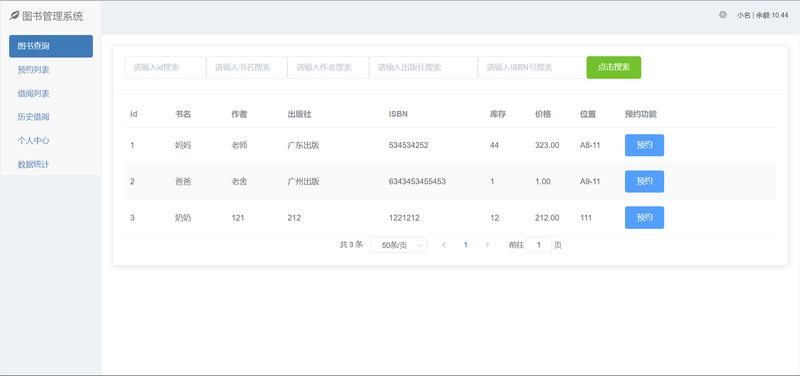
Task: Click the 图书管理系统 title
Action: [53, 16]
